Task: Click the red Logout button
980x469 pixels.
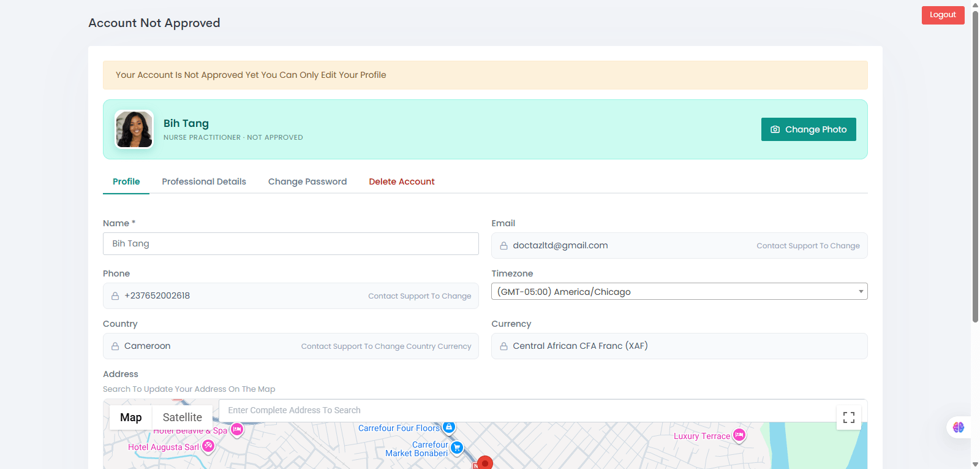Action: [x=943, y=15]
